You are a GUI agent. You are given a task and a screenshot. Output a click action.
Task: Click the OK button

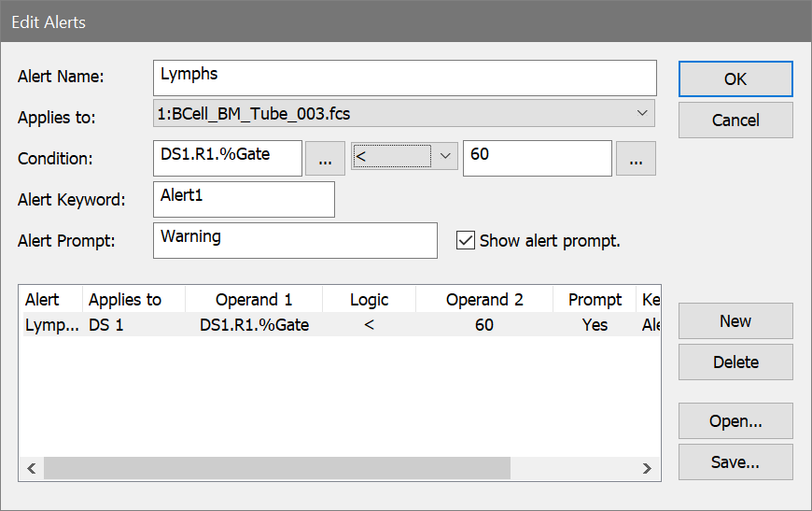pos(735,79)
